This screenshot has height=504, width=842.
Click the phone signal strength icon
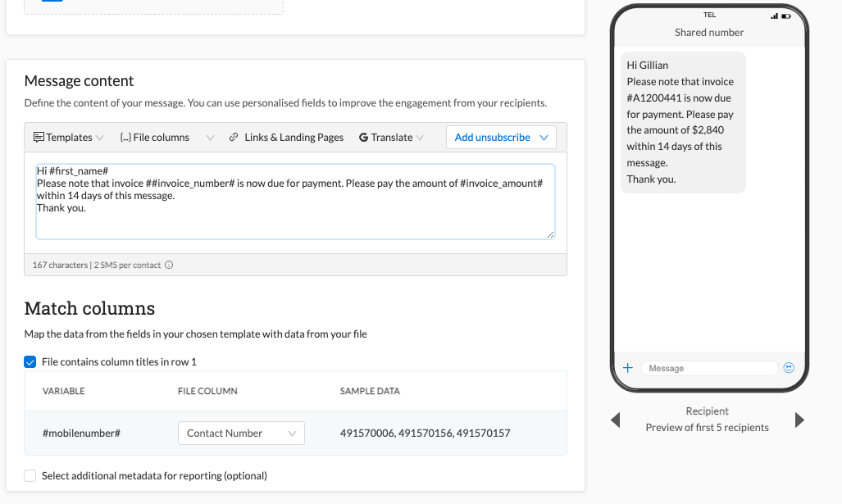pos(774,16)
